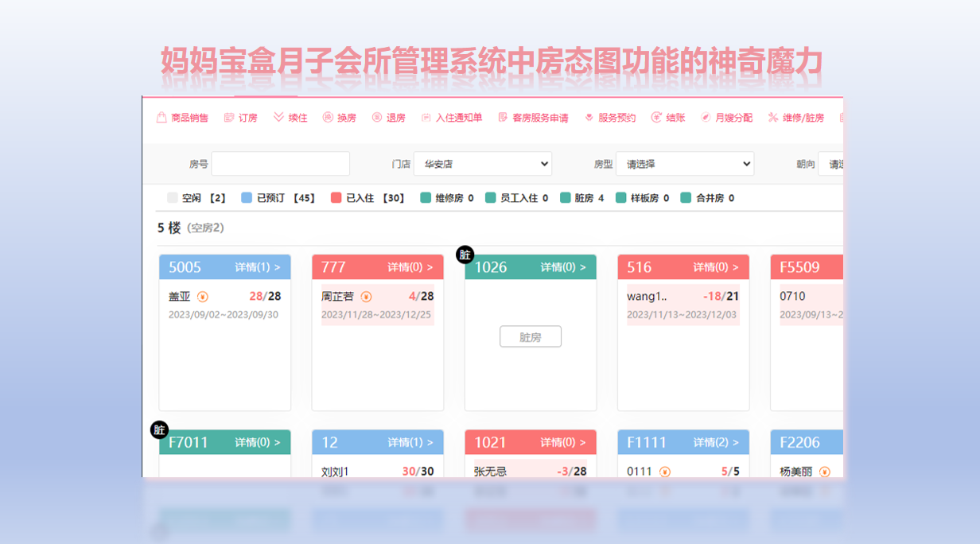This screenshot has width=980, height=544.
Task: Open 维修/脏房 from the toolbar
Action: (x=795, y=118)
